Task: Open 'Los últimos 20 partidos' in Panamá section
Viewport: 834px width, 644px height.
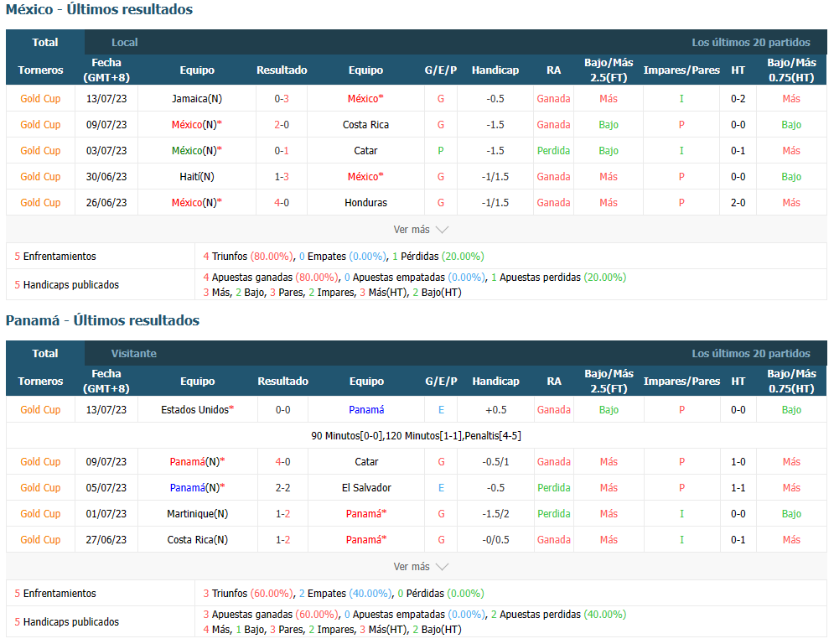Action: coord(750,353)
